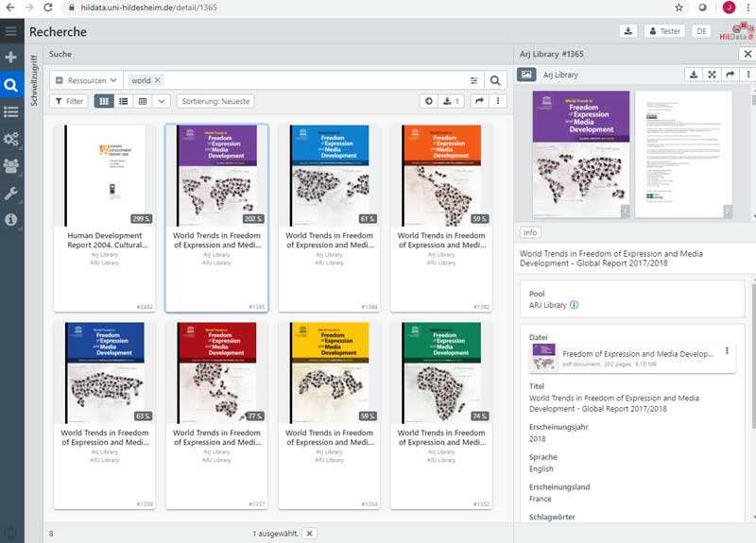The height and width of the screenshot is (543, 756).
Task: Click the 'Sprache' value English
Action: [x=541, y=468]
